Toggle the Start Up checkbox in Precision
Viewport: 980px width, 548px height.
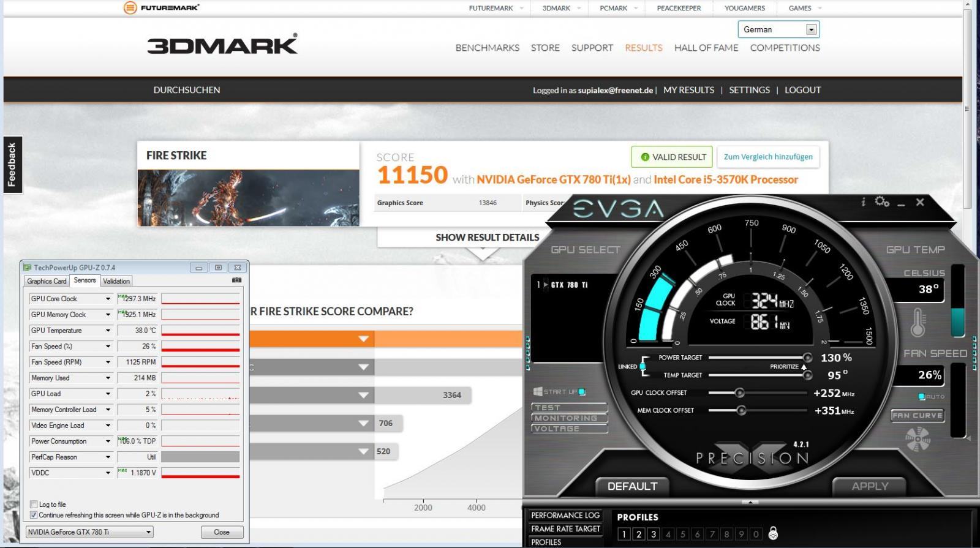582,392
